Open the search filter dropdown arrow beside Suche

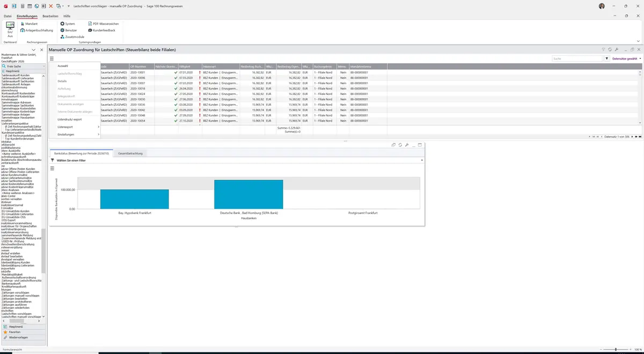click(x=607, y=58)
